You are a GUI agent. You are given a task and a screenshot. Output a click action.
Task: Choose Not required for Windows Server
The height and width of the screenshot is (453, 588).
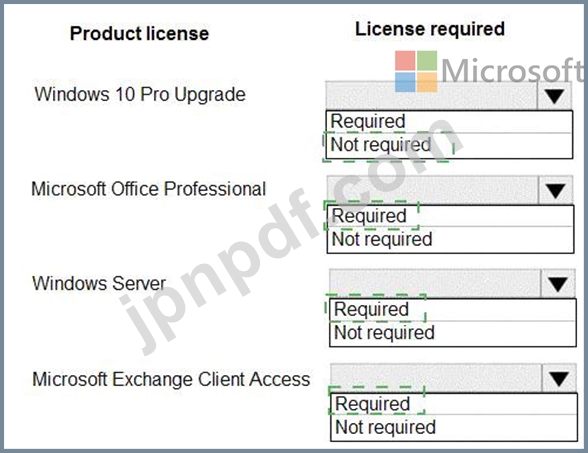tap(453, 333)
